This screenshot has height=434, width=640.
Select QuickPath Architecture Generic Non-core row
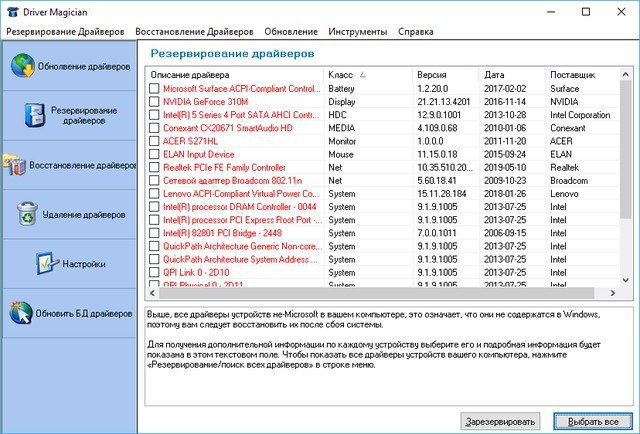(x=240, y=246)
